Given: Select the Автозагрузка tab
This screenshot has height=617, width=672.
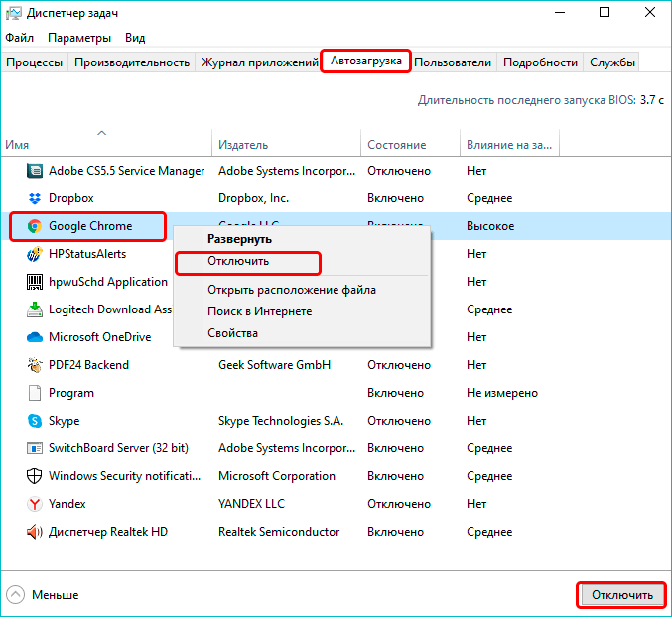Looking at the screenshot, I should (x=366, y=61).
